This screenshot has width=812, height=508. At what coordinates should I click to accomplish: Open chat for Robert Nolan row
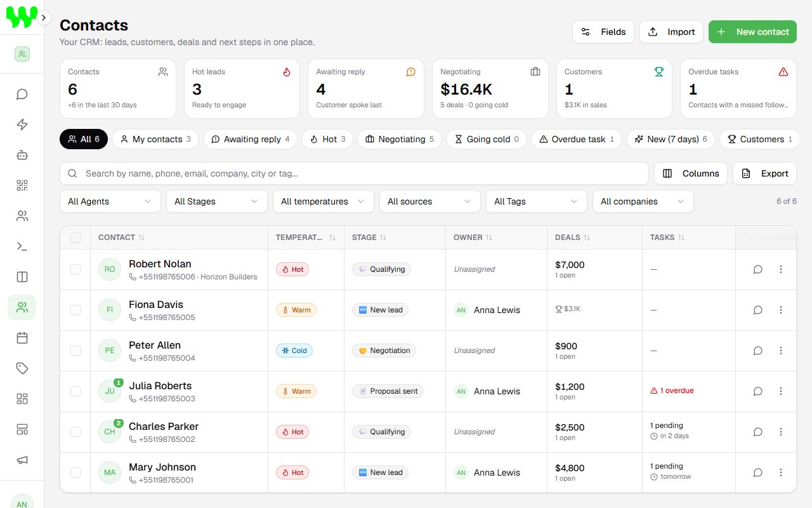tap(757, 269)
